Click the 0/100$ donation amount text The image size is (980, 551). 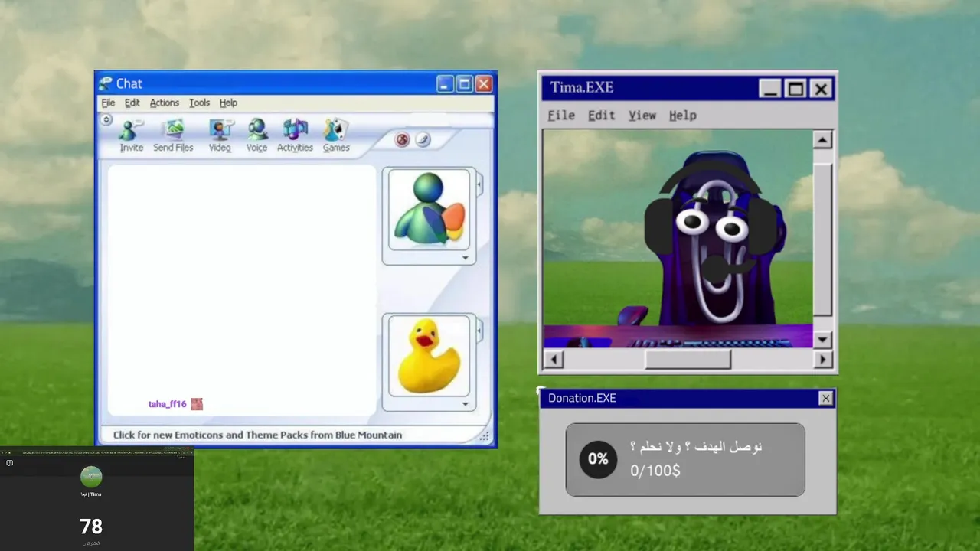point(655,471)
